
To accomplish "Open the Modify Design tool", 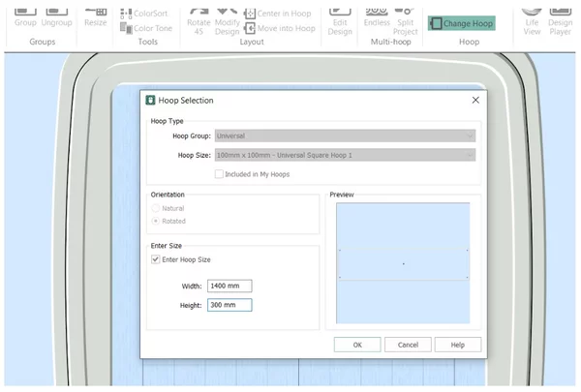I will click(x=228, y=21).
